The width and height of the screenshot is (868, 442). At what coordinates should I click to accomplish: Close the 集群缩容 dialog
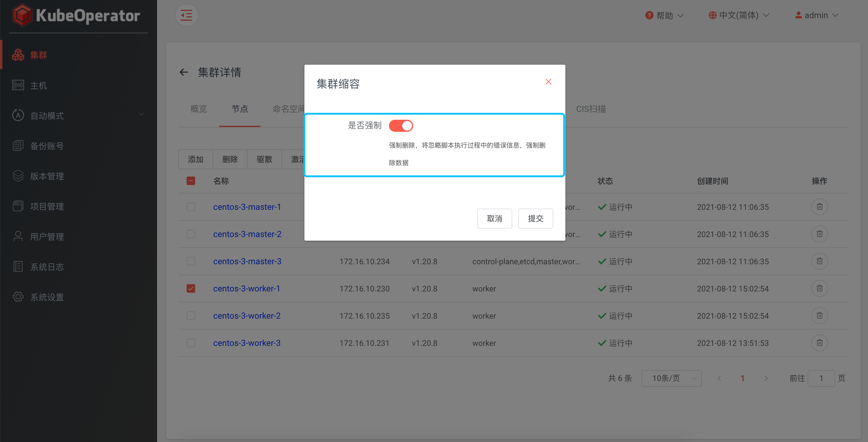tap(548, 82)
